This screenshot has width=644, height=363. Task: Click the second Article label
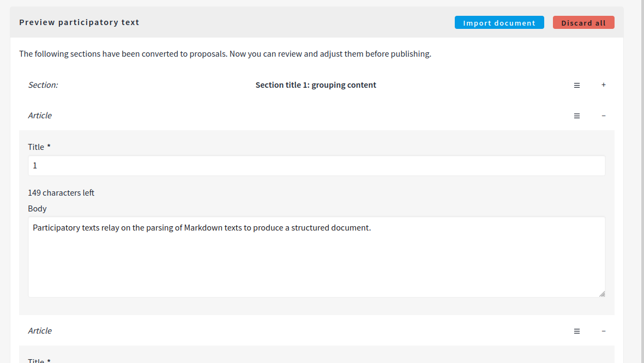click(40, 330)
